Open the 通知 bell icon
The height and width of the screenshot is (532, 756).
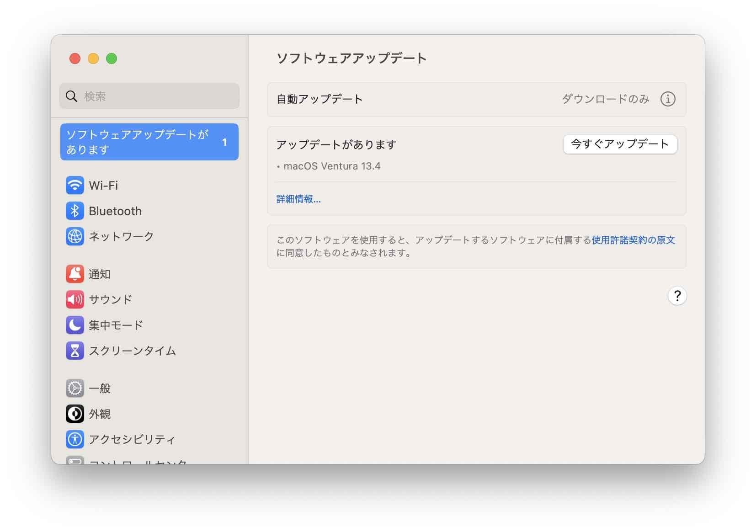[75, 274]
